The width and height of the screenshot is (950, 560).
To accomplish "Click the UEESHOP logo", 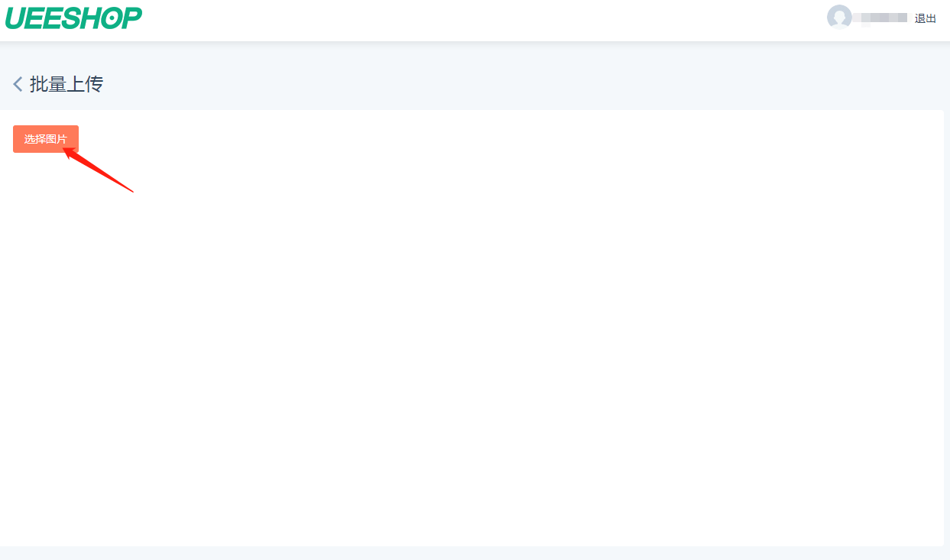I will point(73,18).
